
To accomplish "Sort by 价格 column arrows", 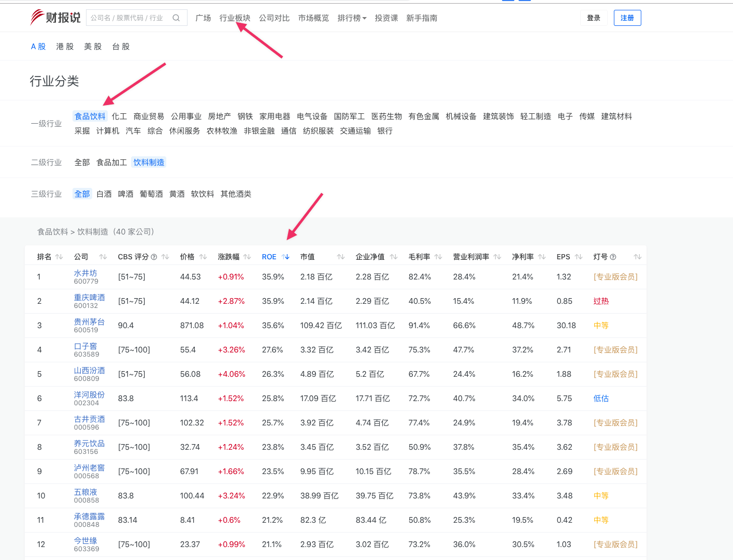I will pyautogui.click(x=203, y=257).
